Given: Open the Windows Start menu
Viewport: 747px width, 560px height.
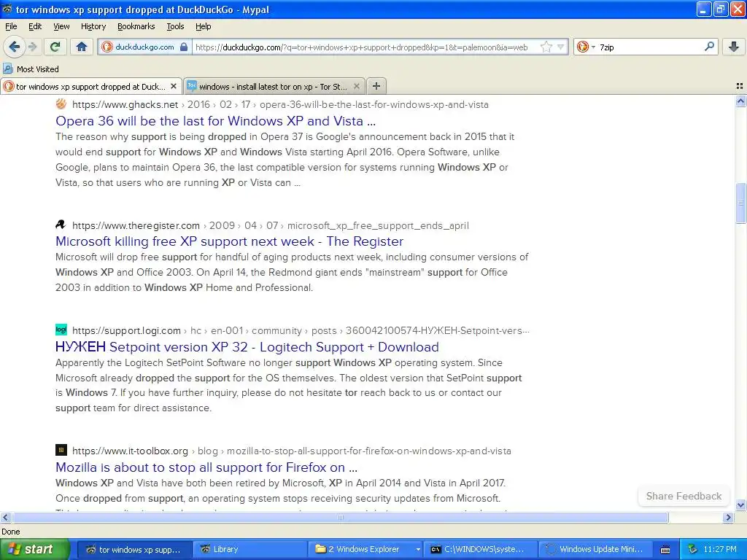Looking at the screenshot, I should [34, 549].
